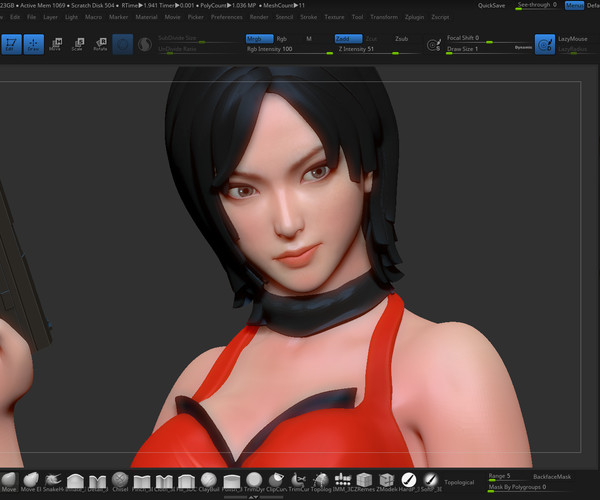Activate the Draw mode icon
Screen dimensions: 600x500
(33, 44)
